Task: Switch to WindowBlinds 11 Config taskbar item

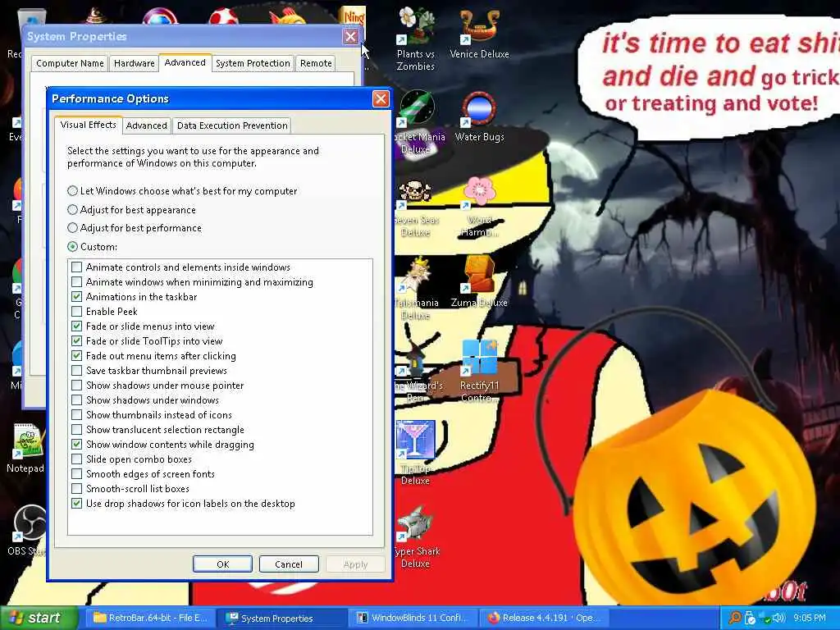Action: point(414,618)
